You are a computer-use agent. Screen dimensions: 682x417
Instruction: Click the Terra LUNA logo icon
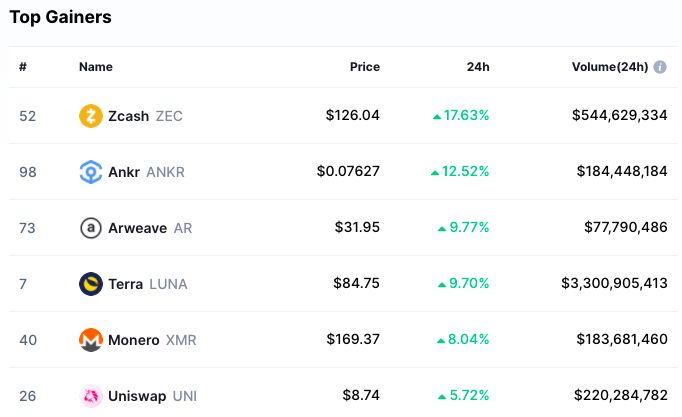point(91,284)
